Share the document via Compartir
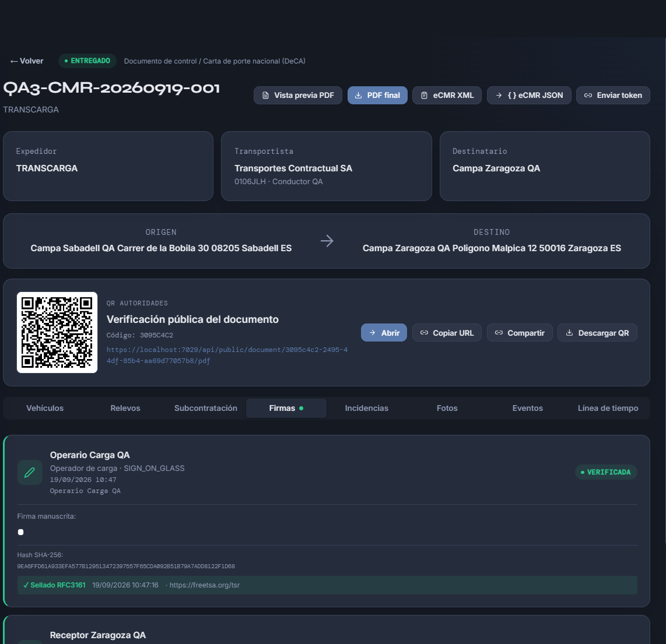 coord(520,333)
